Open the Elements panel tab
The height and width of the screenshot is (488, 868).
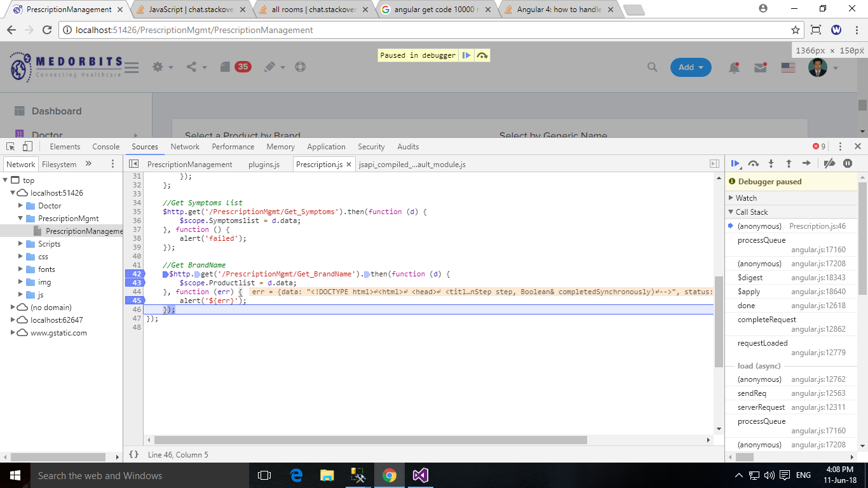[x=65, y=146]
